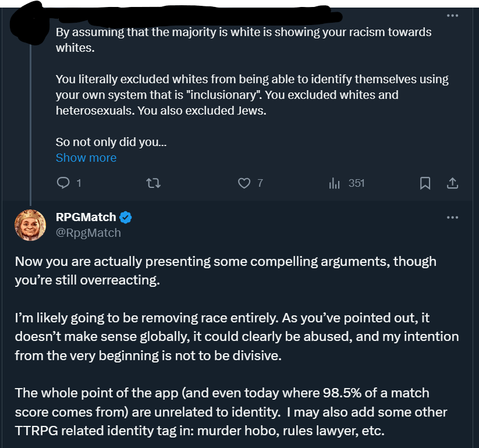Bookmark the top tweet

tap(425, 183)
